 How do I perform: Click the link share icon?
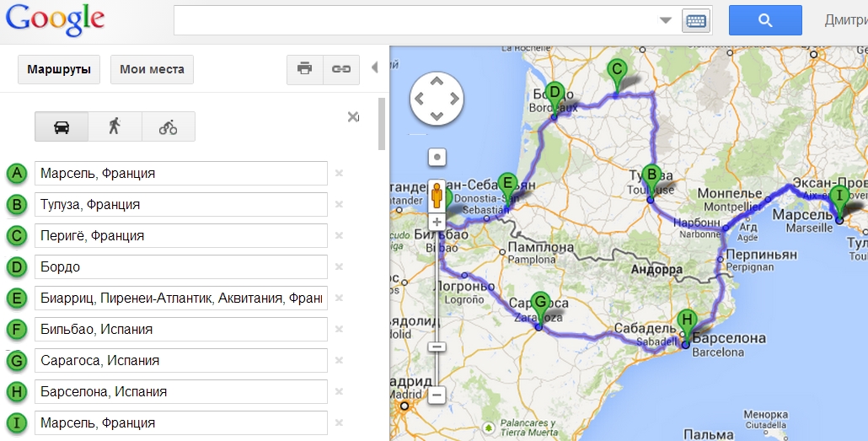tap(340, 69)
